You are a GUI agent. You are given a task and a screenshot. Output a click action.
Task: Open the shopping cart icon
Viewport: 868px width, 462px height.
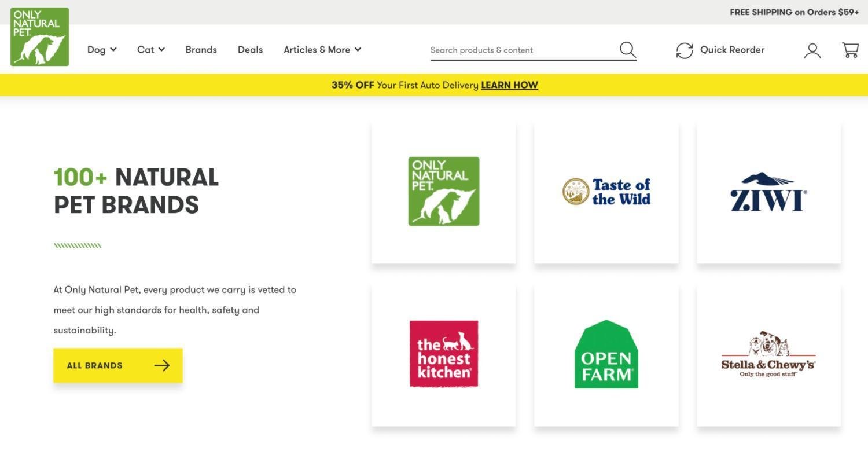[850, 50]
